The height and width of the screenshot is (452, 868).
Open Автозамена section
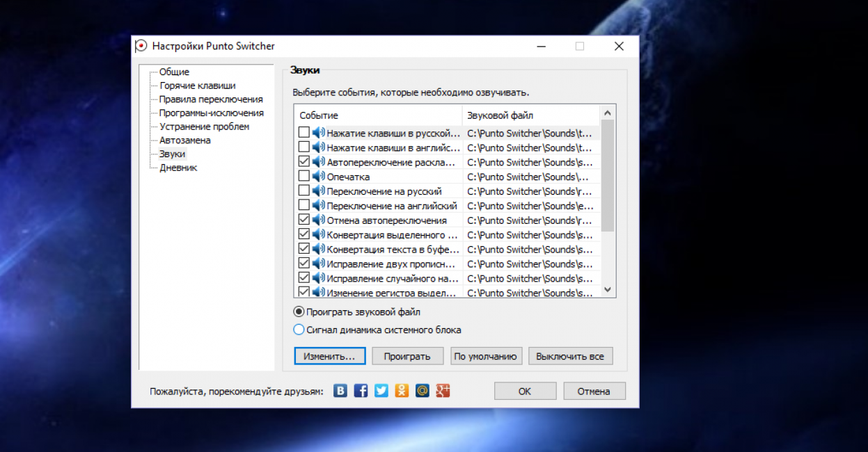point(184,140)
